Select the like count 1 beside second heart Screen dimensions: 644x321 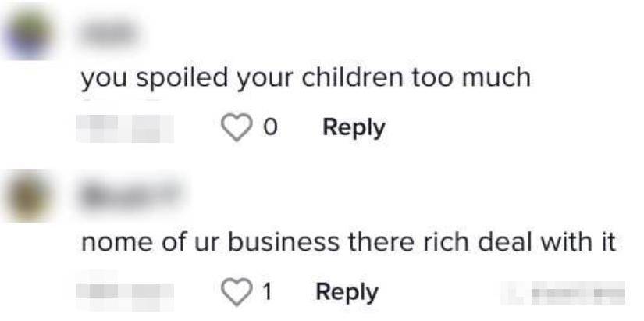pos(267,292)
